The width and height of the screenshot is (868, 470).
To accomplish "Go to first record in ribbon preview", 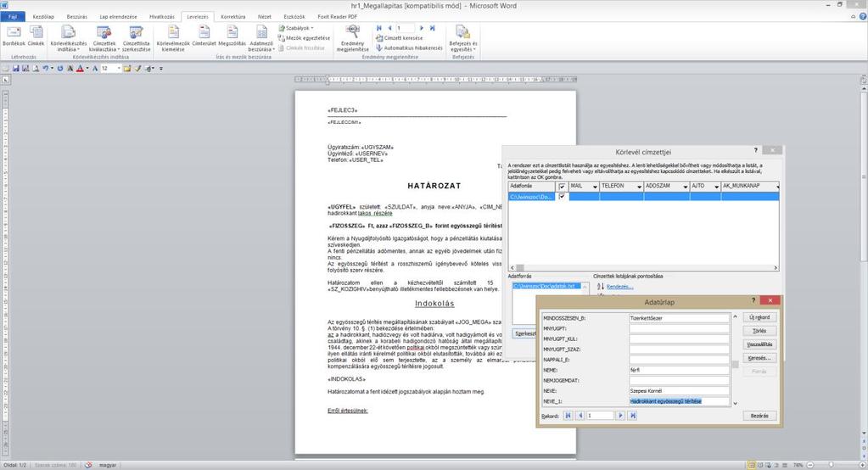I will pos(379,28).
